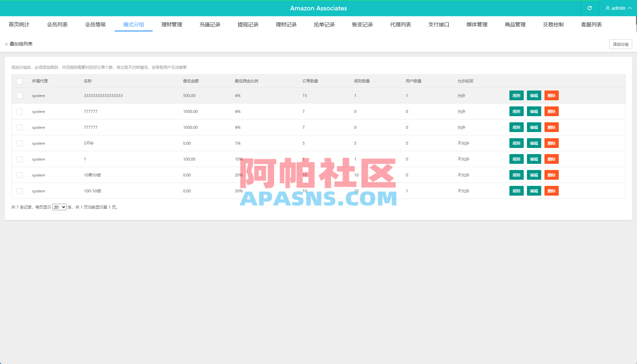This screenshot has height=364, width=637.
Task: Click 删除 on the 100-50倍 row
Action: (551, 191)
